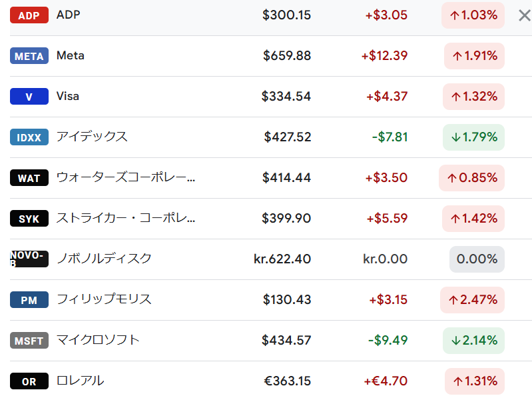Image resolution: width=532 pixels, height=396 pixels.
Task: Click the SYK ticker badge
Action: pyautogui.click(x=29, y=219)
